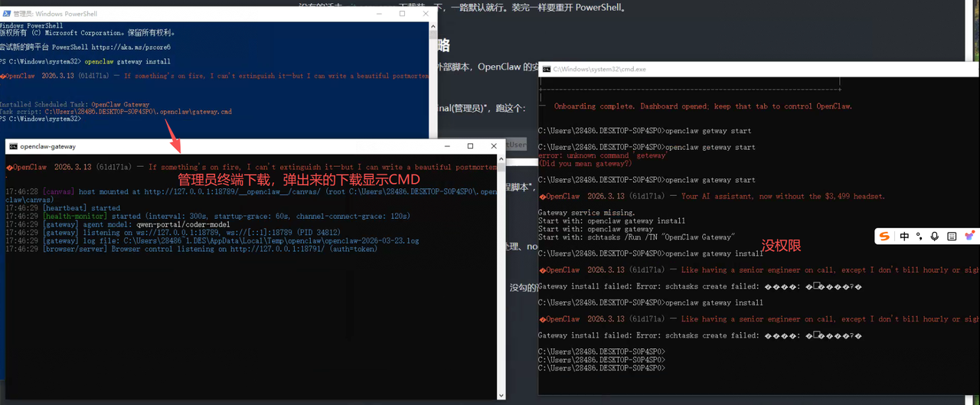980x405 pixels.
Task: Click the C:\Windows\system32\cmd.exe title text
Action: pyautogui.click(x=599, y=69)
